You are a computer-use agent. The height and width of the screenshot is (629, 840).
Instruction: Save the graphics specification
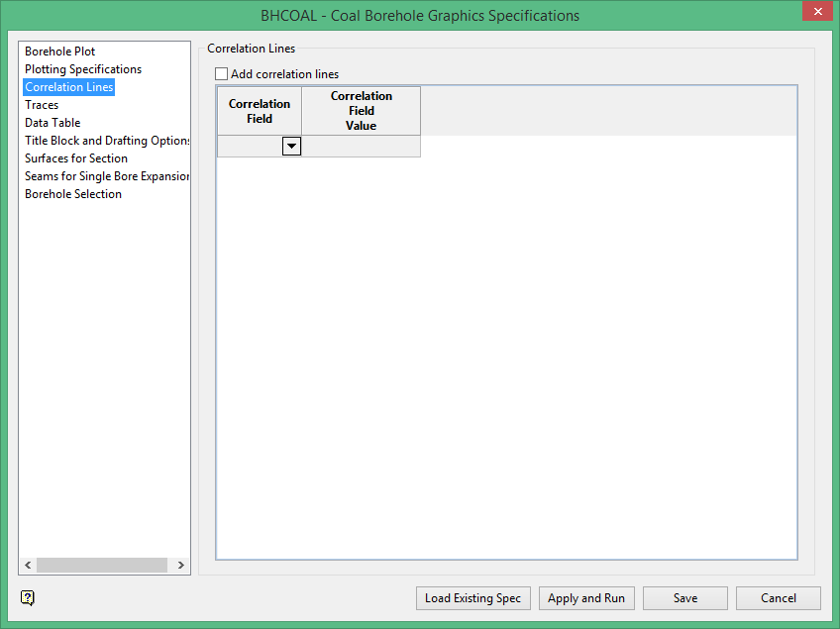tap(685, 598)
